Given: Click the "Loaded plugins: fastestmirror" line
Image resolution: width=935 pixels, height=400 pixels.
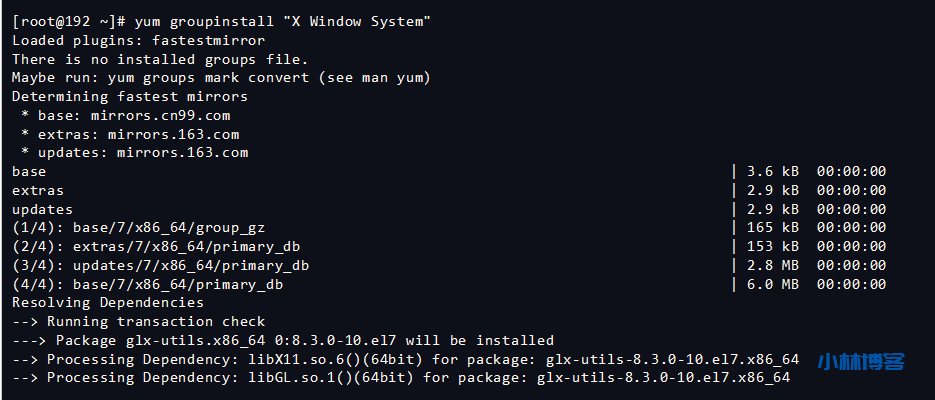Looking at the screenshot, I should (138, 41).
